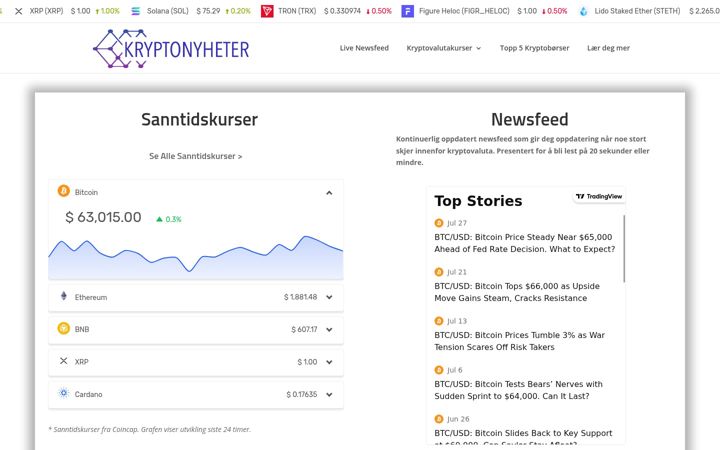Click the $ 1,881.48 Ethereum price

[300, 297]
